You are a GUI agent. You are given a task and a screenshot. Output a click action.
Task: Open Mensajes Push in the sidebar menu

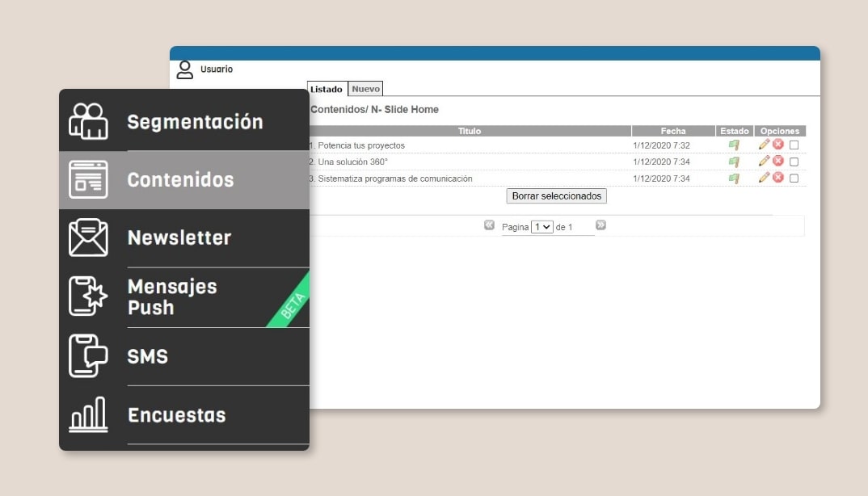pyautogui.click(x=184, y=297)
